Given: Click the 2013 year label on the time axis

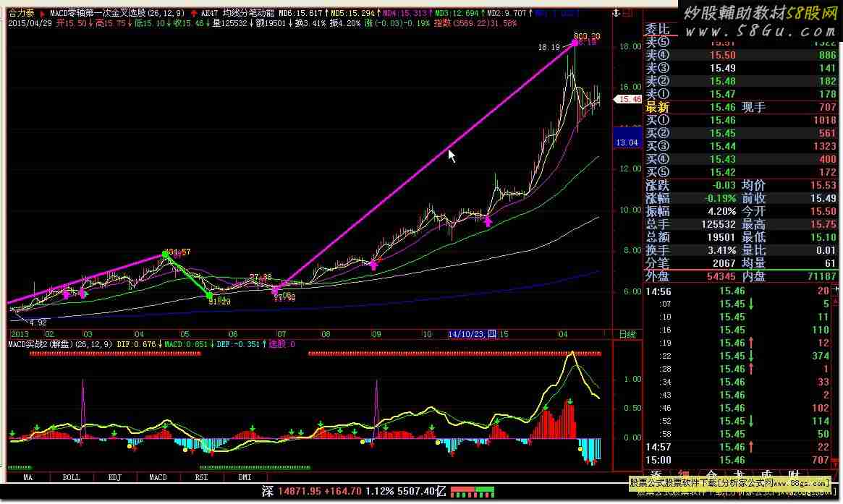Looking at the screenshot, I should pyautogui.click(x=20, y=334).
